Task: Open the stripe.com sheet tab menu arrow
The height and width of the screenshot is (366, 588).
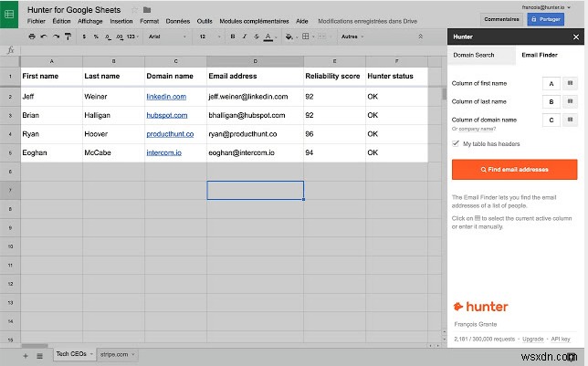Action: click(132, 354)
